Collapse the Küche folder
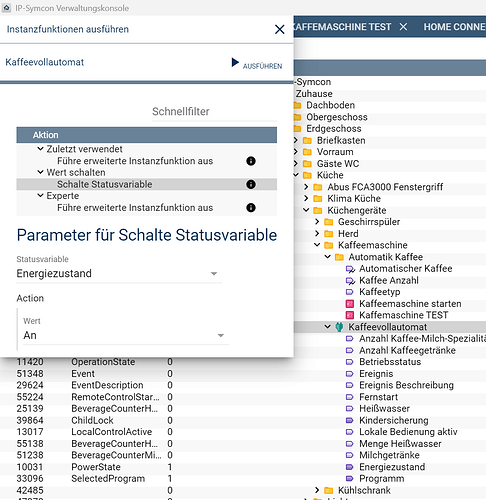This screenshot has height=500, width=486. (296, 175)
